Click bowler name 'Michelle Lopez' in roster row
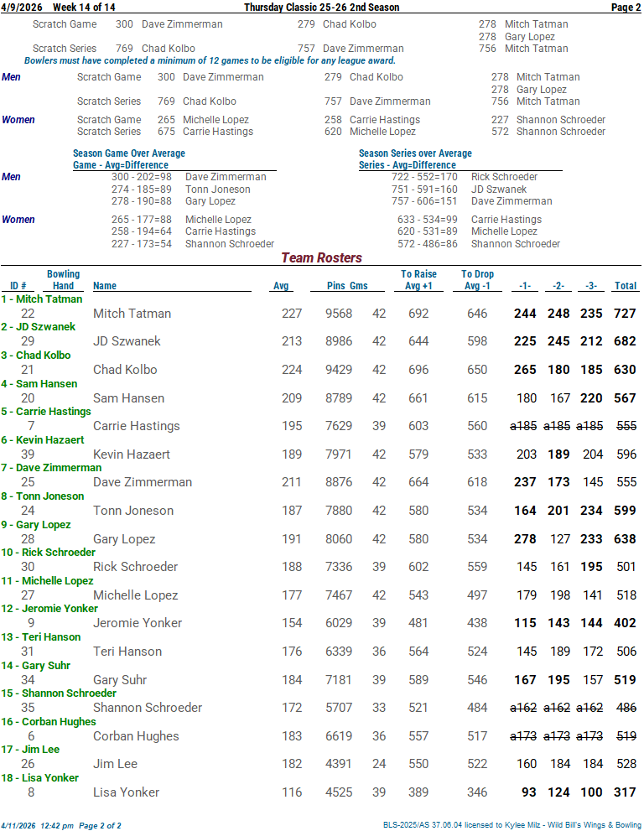Image resolution: width=644 pixels, height=831 pixels. (135, 595)
